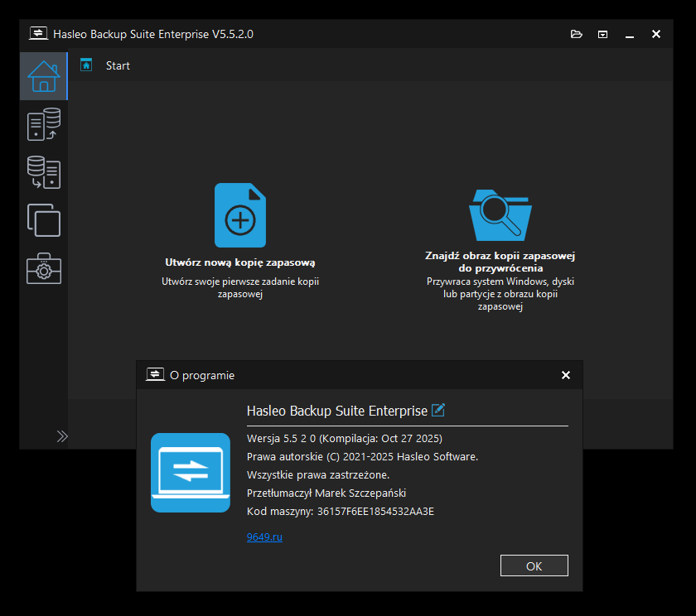
Task: Click the open folder icon in title bar
Action: pos(576,34)
